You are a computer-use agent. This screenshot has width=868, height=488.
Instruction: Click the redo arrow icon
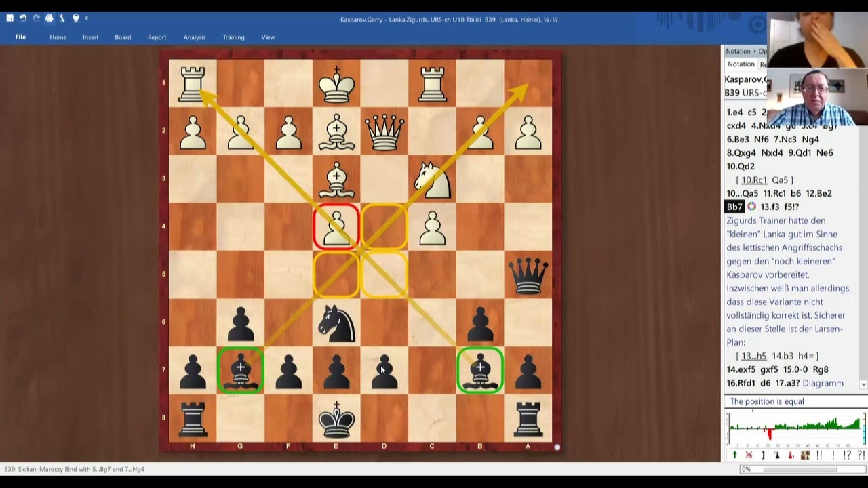[x=36, y=18]
